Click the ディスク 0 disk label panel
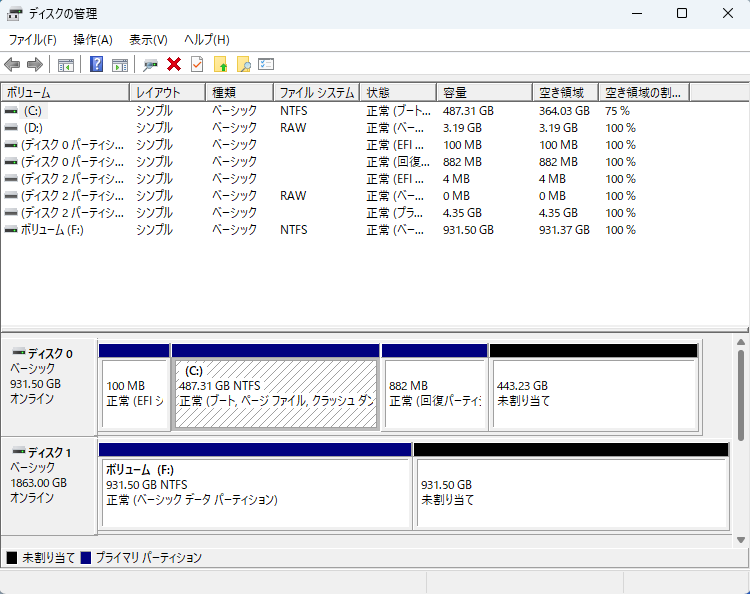Screen dimensions: 750x594 pyautogui.click(x=49, y=387)
